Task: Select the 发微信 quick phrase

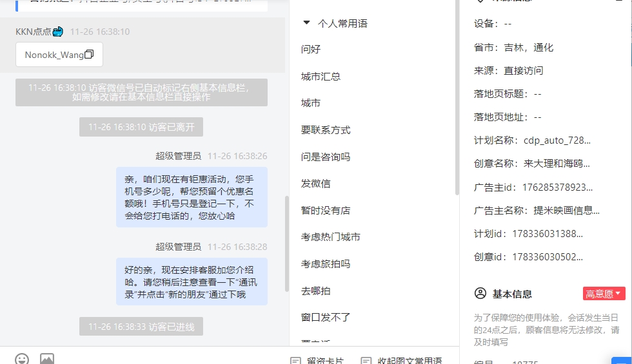Action: 315,183
